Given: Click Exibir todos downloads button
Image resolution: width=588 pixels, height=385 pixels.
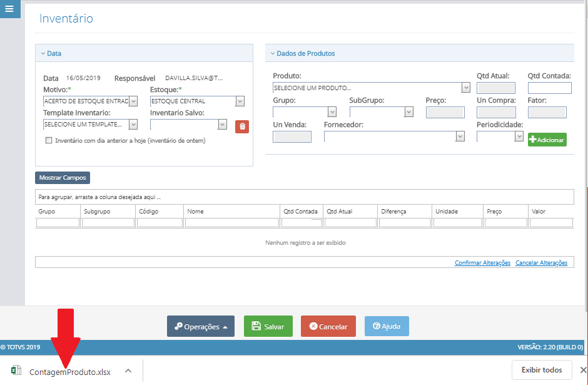Looking at the screenshot, I should (x=542, y=370).
